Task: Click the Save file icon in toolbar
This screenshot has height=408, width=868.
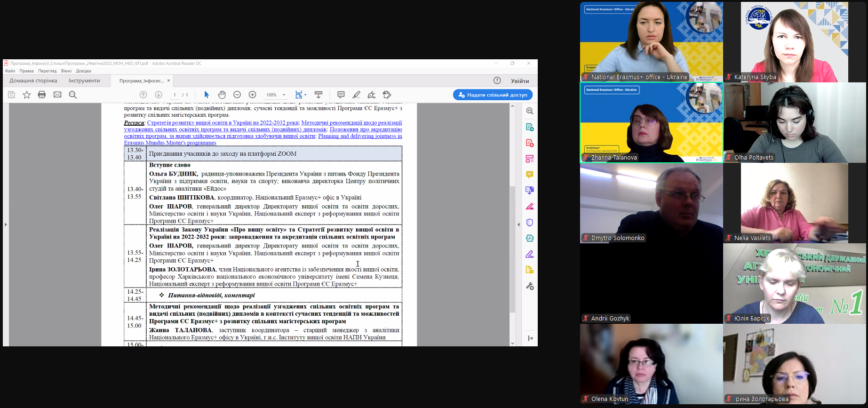Action: point(11,95)
